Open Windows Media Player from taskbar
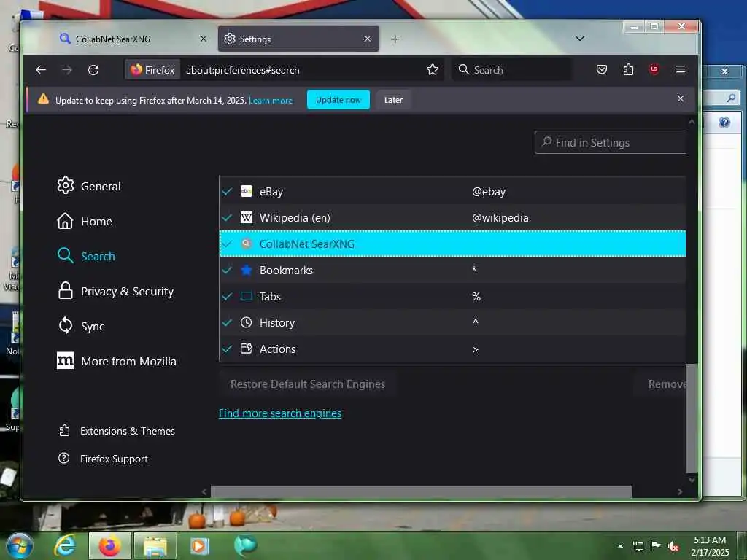The height and width of the screenshot is (560, 747). click(x=200, y=545)
